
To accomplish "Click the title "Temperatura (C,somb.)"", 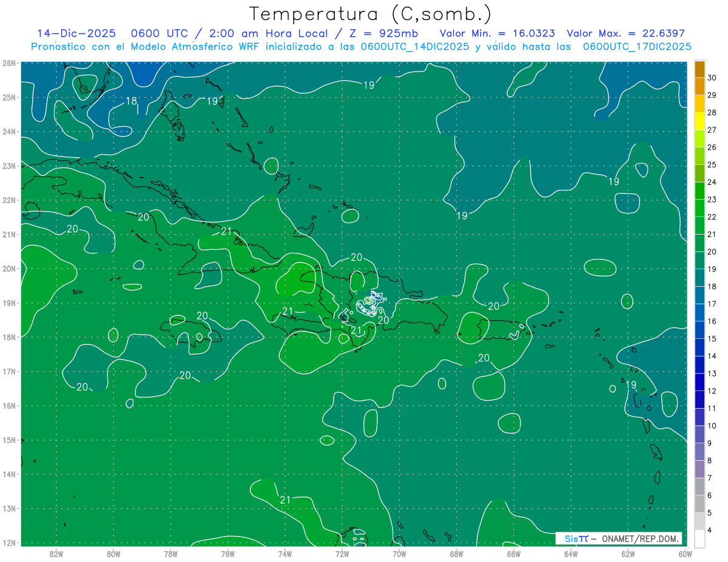I will point(370,14).
